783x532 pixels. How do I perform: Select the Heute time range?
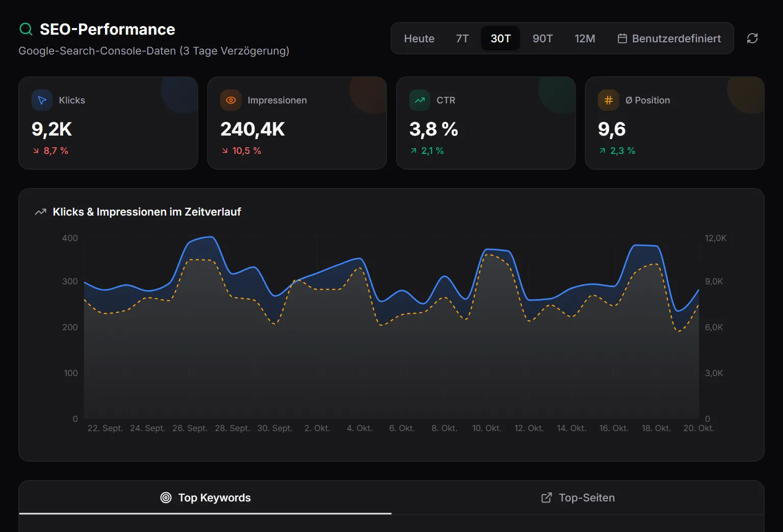(x=420, y=39)
